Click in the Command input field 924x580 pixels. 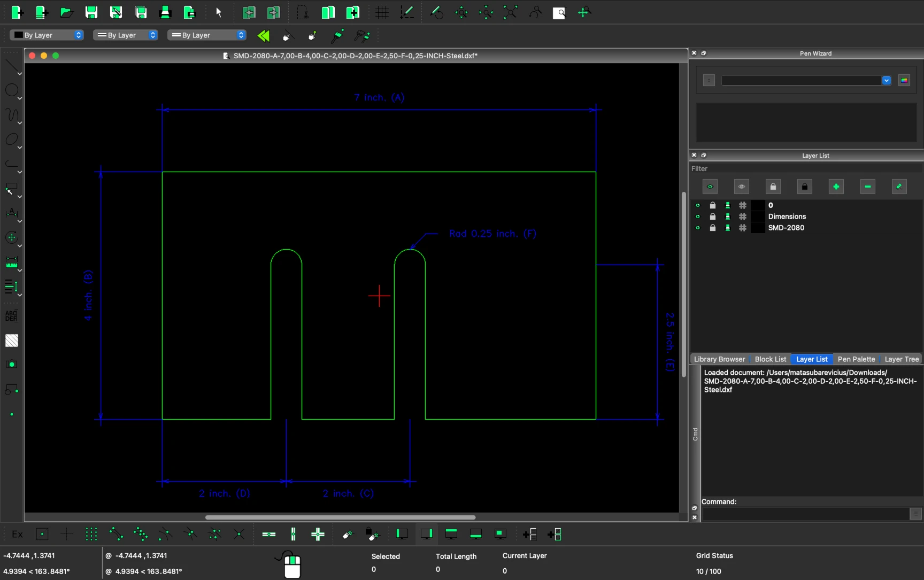point(805,514)
